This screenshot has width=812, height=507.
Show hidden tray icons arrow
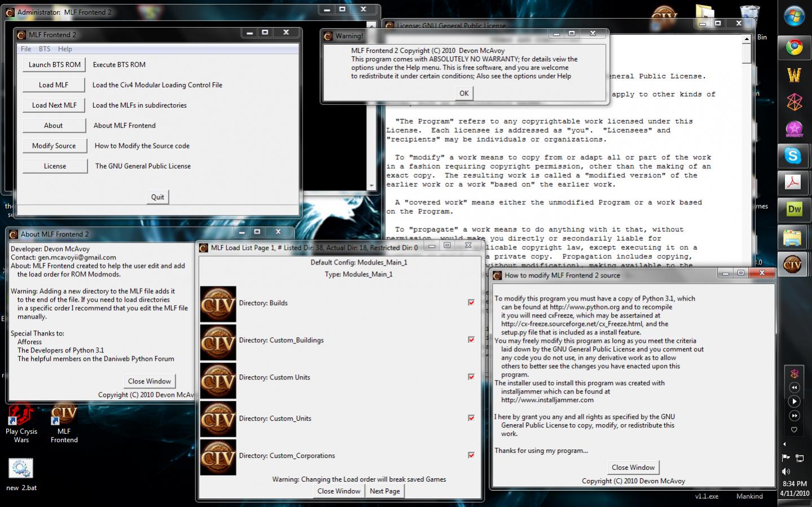pos(784,444)
